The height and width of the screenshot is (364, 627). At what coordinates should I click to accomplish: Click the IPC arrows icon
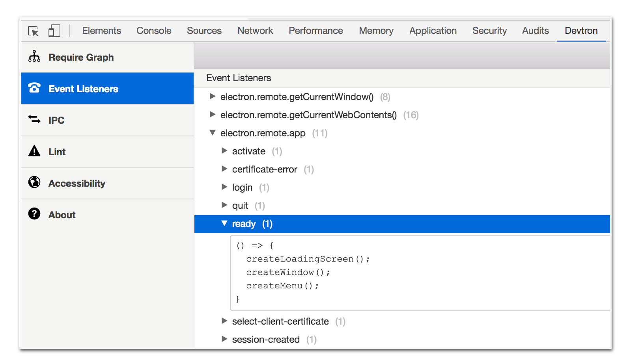pyautogui.click(x=34, y=119)
